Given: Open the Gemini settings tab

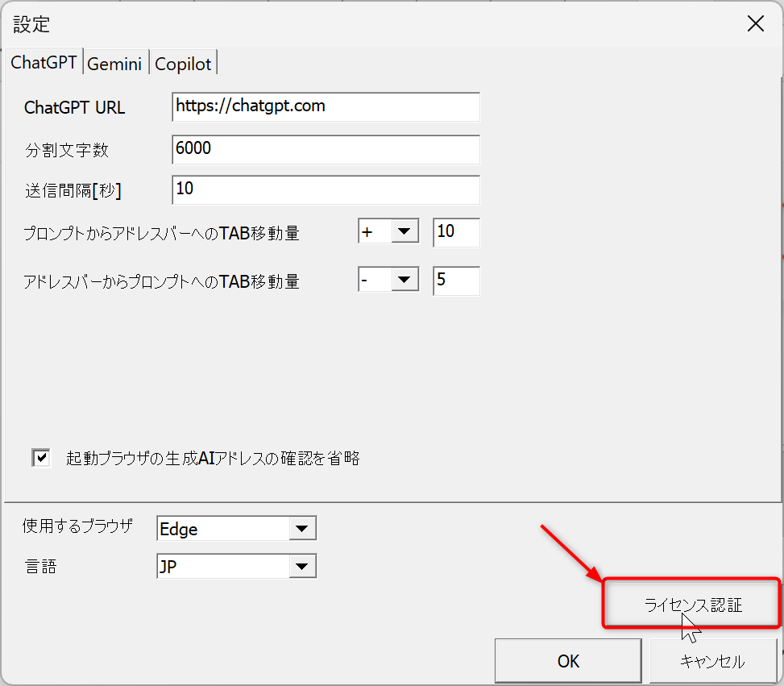Looking at the screenshot, I should pyautogui.click(x=114, y=64).
